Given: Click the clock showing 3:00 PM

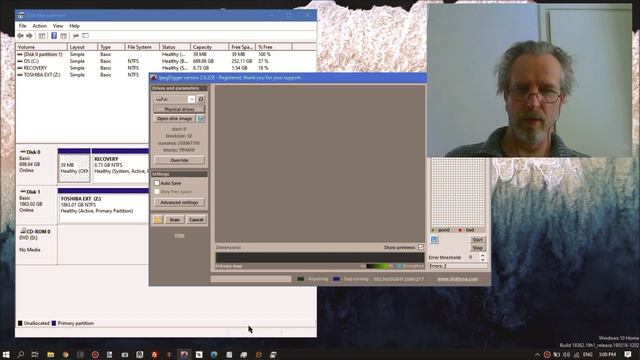Looking at the screenshot, I should [607, 354].
